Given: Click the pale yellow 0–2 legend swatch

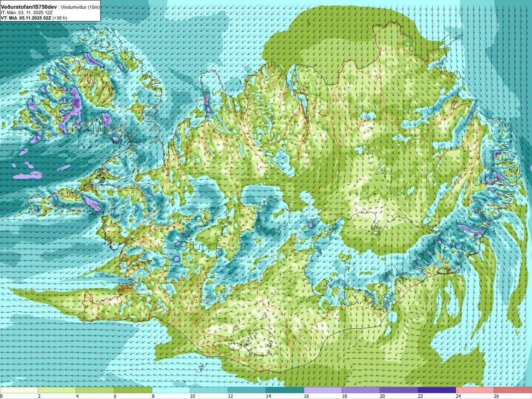Looking at the screenshot, I should (x=19, y=390).
